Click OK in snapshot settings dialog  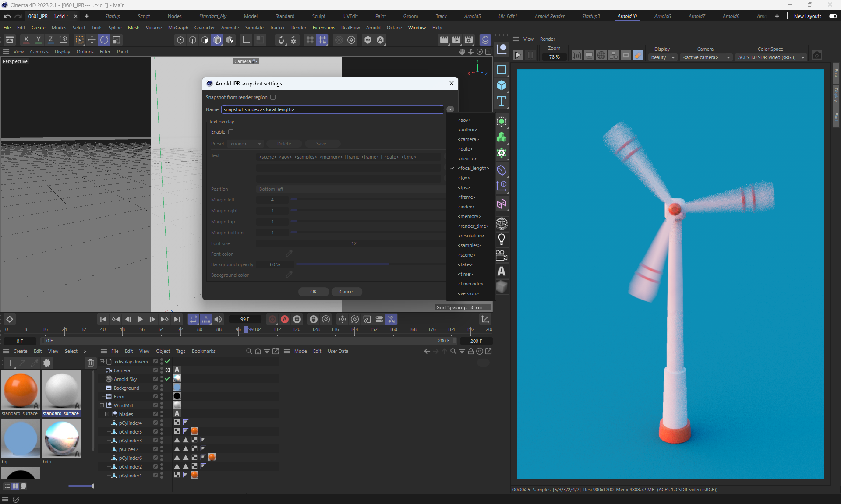(x=313, y=292)
